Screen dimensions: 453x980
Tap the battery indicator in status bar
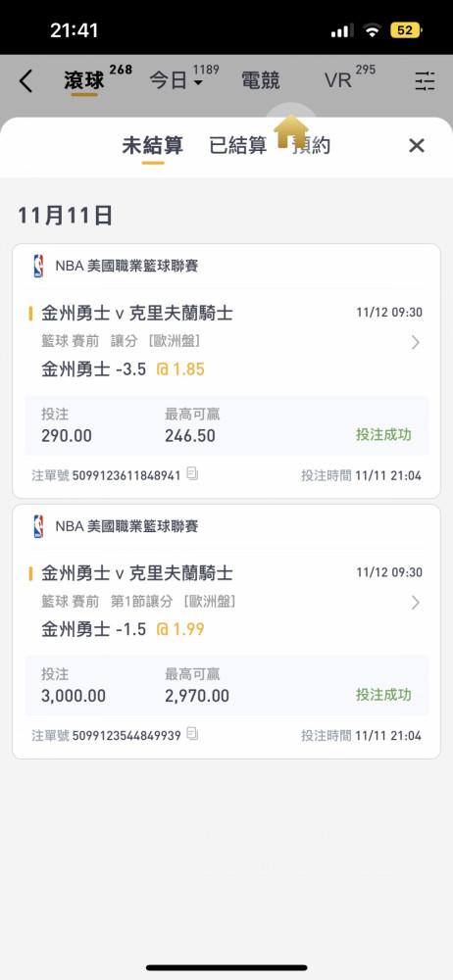[x=406, y=30]
